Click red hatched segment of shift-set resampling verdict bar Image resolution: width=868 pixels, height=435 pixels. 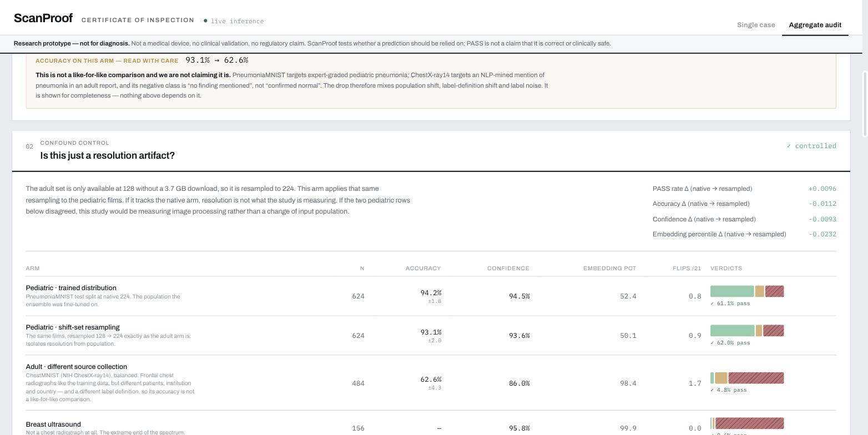(774, 331)
